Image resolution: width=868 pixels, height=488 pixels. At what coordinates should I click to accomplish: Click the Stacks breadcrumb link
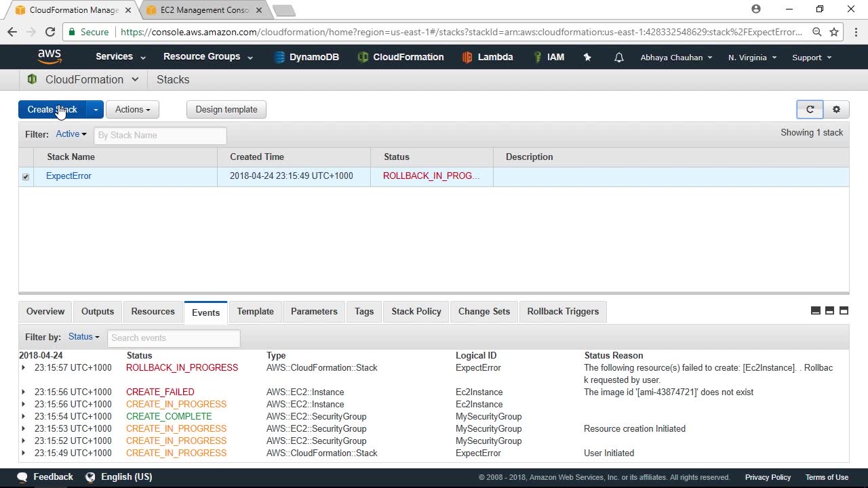[x=173, y=79]
